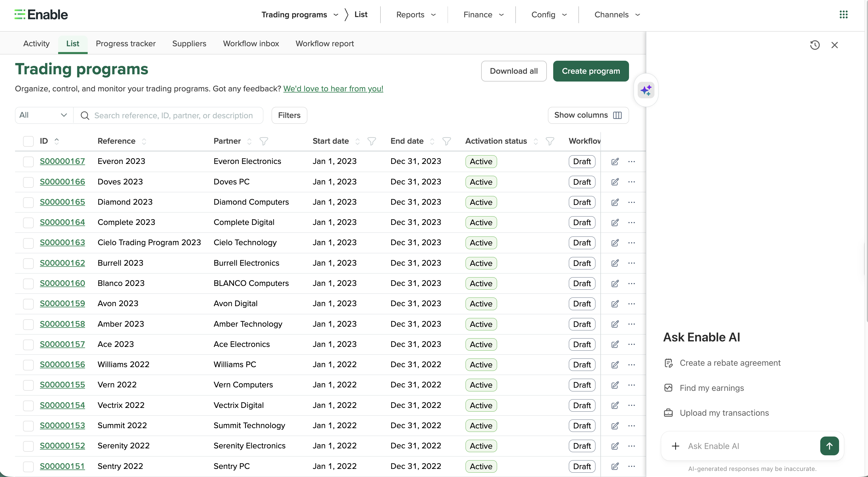Image resolution: width=868 pixels, height=477 pixels.
Task: Sort by the Reference column arrows
Action: pos(144,141)
